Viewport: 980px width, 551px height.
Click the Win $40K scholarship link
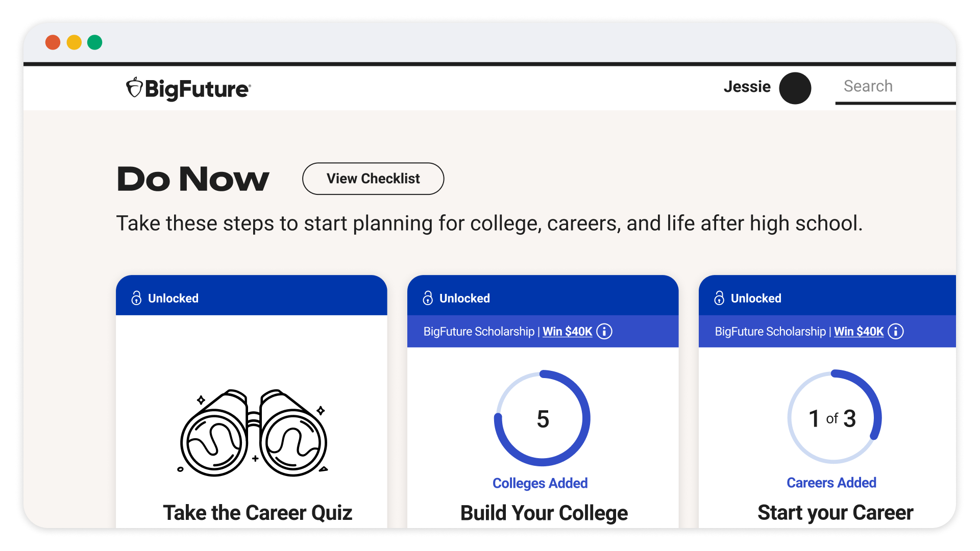[567, 332]
